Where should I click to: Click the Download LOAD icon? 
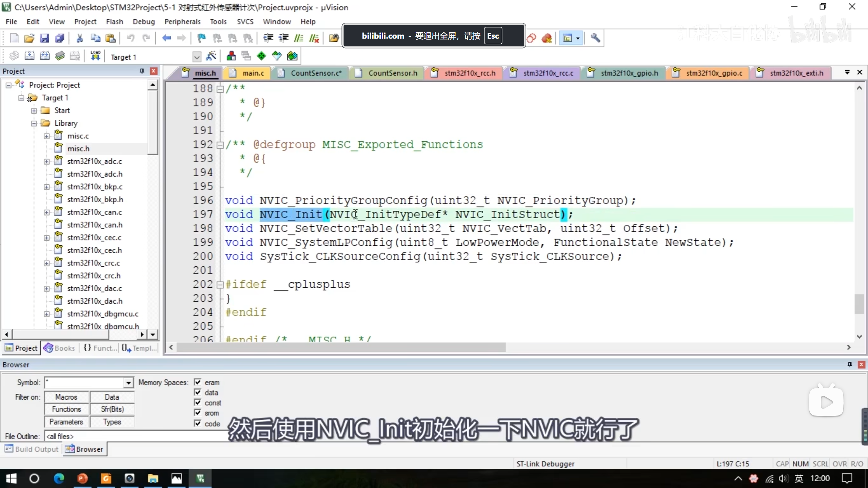coord(95,56)
